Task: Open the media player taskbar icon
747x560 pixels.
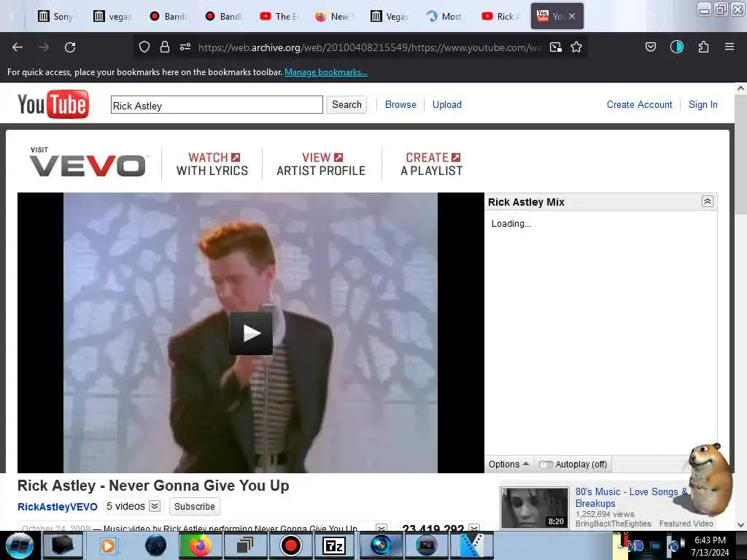Action: click(108, 545)
